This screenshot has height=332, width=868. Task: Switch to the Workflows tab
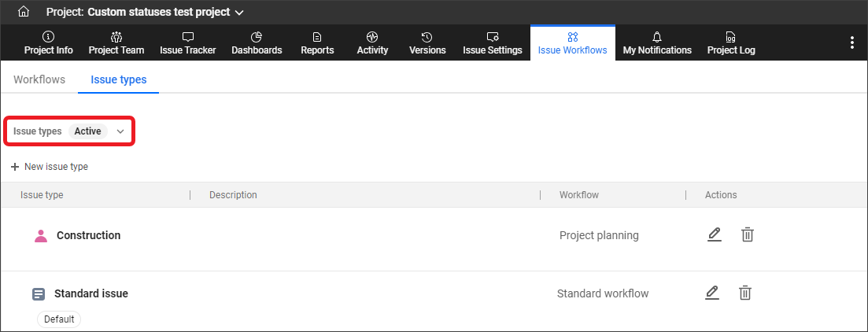pyautogui.click(x=39, y=79)
